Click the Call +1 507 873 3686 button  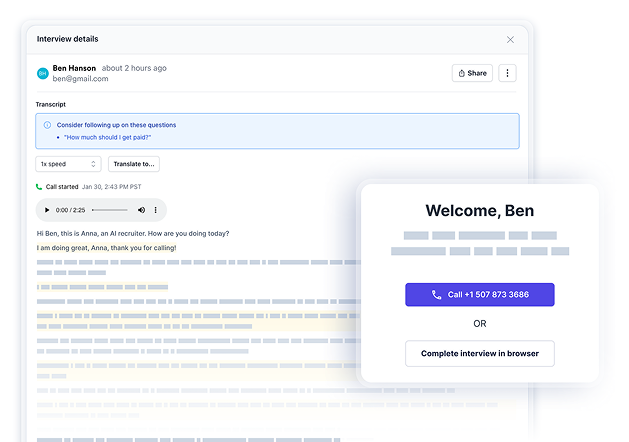pyautogui.click(x=480, y=295)
